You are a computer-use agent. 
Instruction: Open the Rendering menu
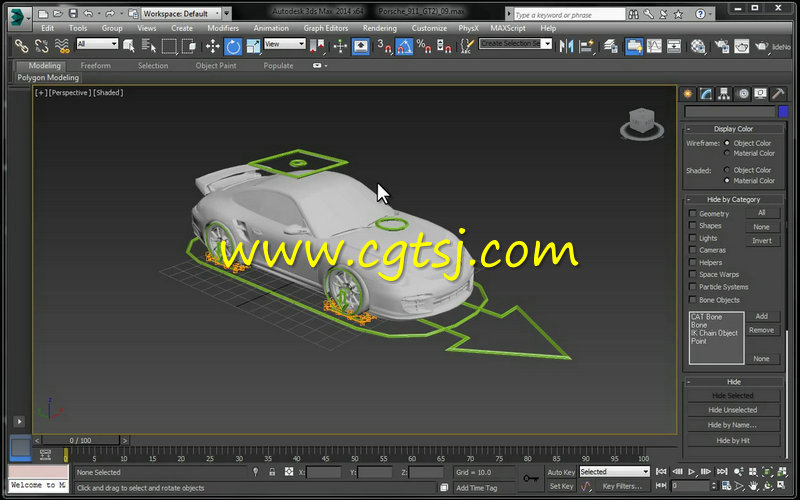(379, 28)
